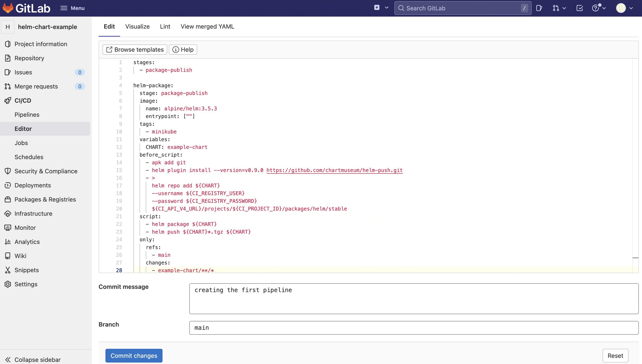This screenshot has width=642, height=364.
Task: Click line number 28 in the editor
Action: coord(119,270)
